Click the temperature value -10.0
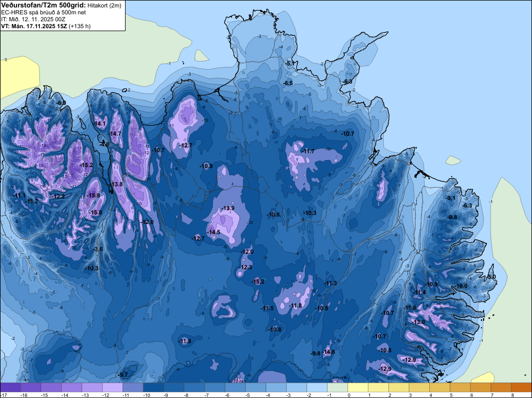 (461, 286)
